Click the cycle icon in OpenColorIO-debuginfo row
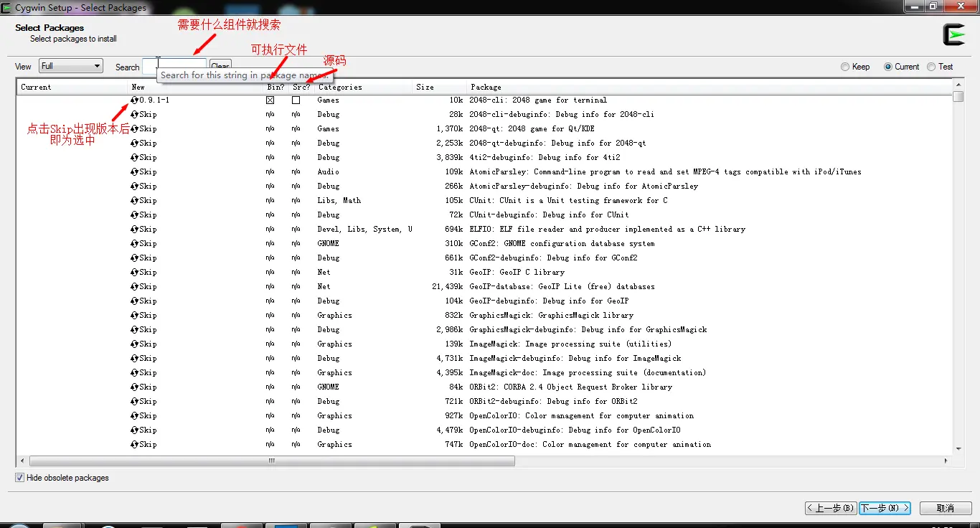980x528 pixels. tap(134, 430)
